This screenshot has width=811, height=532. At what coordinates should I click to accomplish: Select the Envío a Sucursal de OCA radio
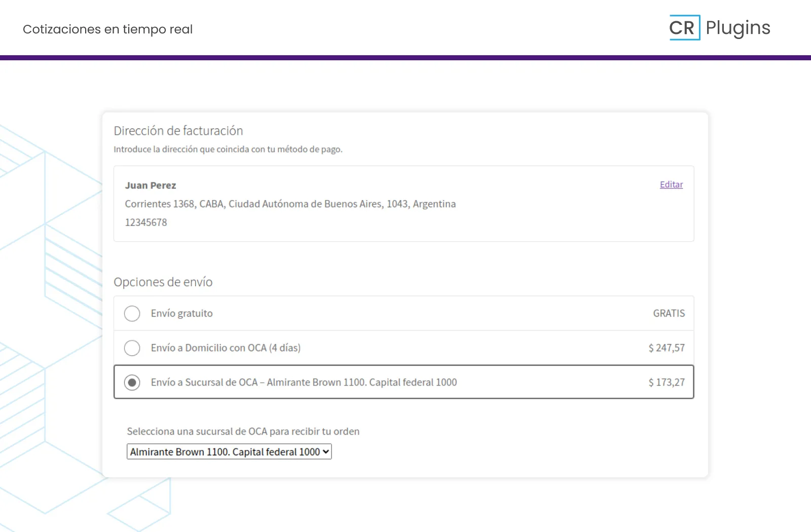pos(132,383)
